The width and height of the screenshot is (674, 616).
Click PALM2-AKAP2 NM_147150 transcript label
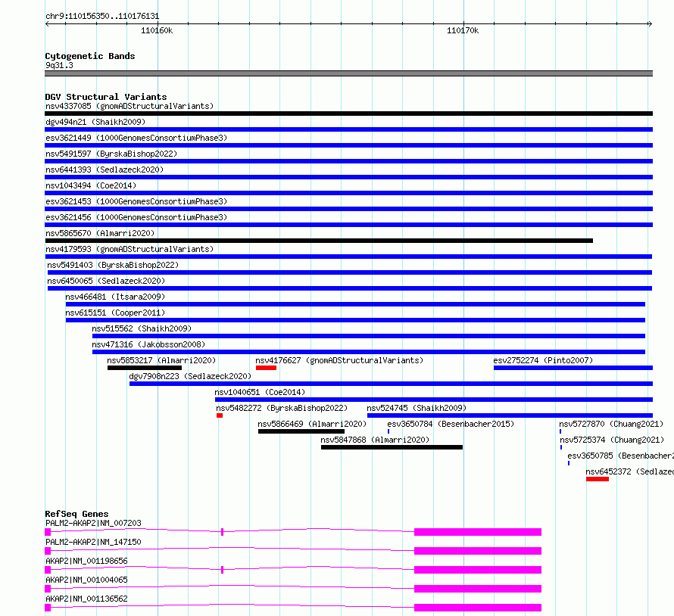pos(93,542)
